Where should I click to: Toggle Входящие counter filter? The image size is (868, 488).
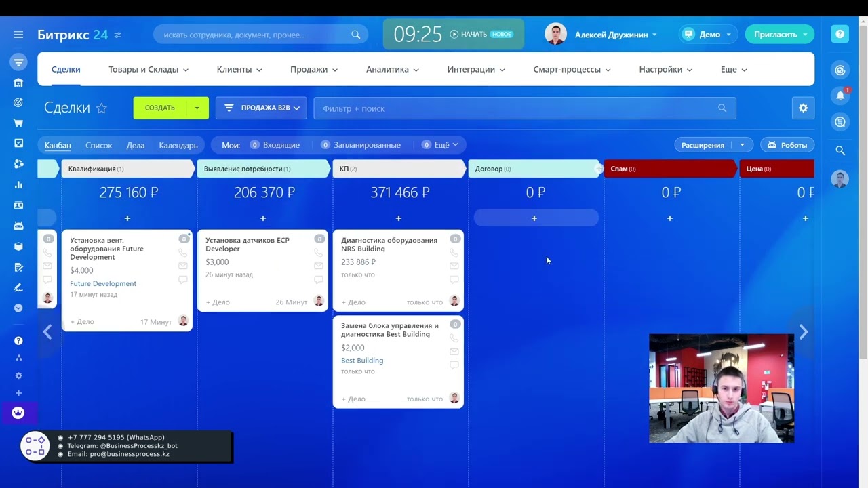pos(274,145)
